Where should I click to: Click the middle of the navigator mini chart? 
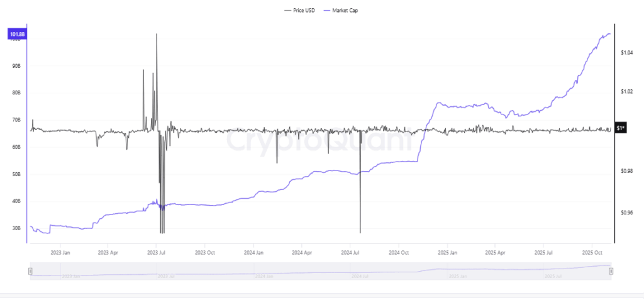tap(320, 271)
